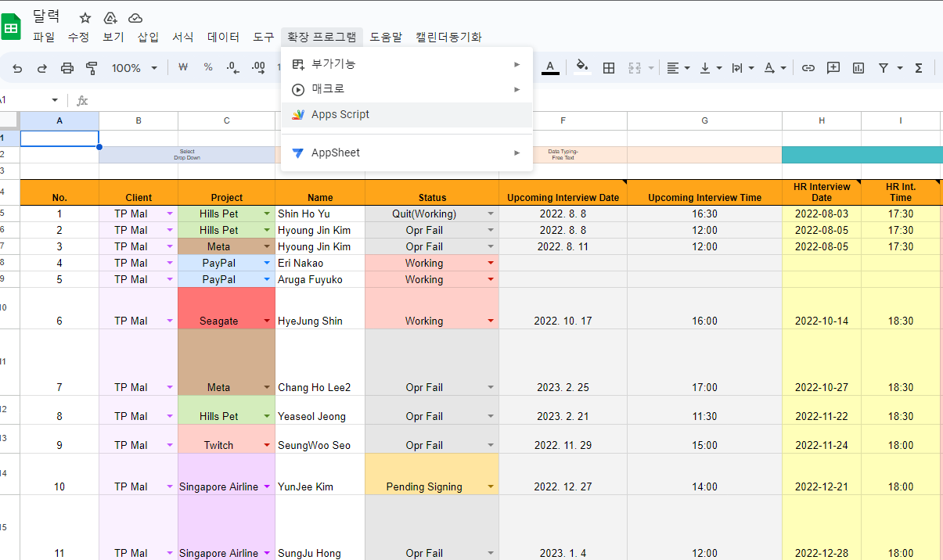Image resolution: width=943 pixels, height=560 pixels.
Task: Click the insert chart icon
Action: click(858, 68)
